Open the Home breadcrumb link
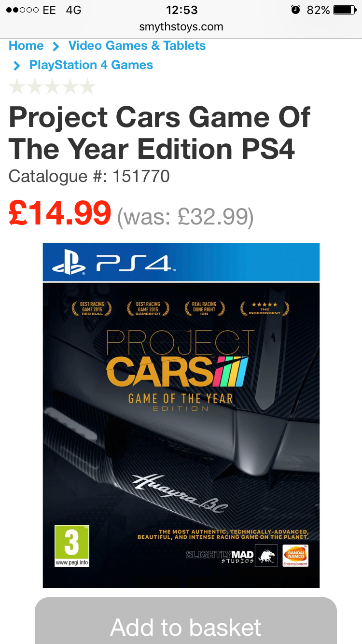Viewport: 362px width, 644px height. coord(26,46)
